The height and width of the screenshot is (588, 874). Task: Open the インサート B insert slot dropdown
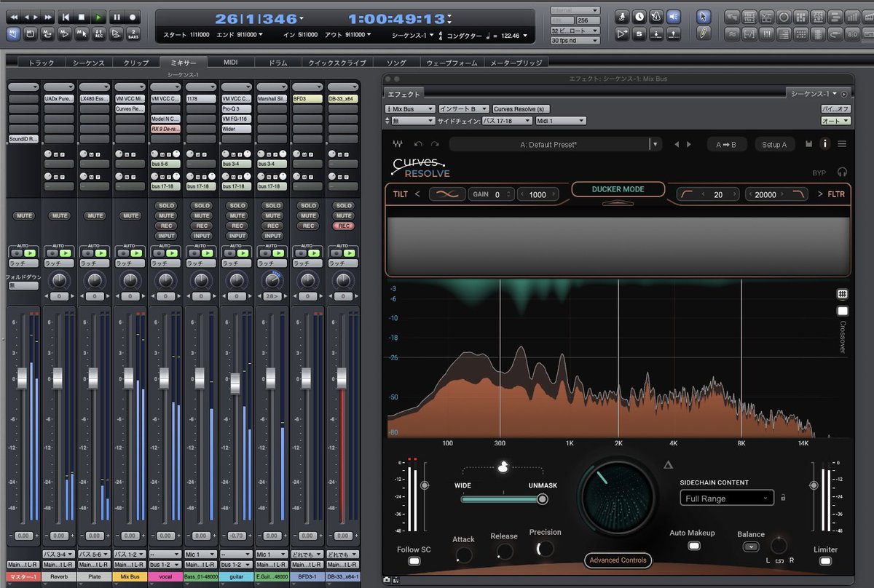464,108
